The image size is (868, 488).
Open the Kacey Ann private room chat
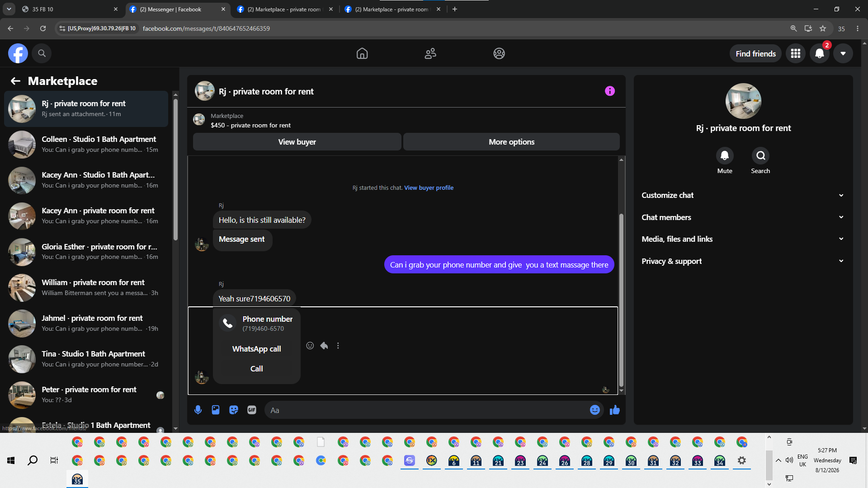(x=86, y=216)
